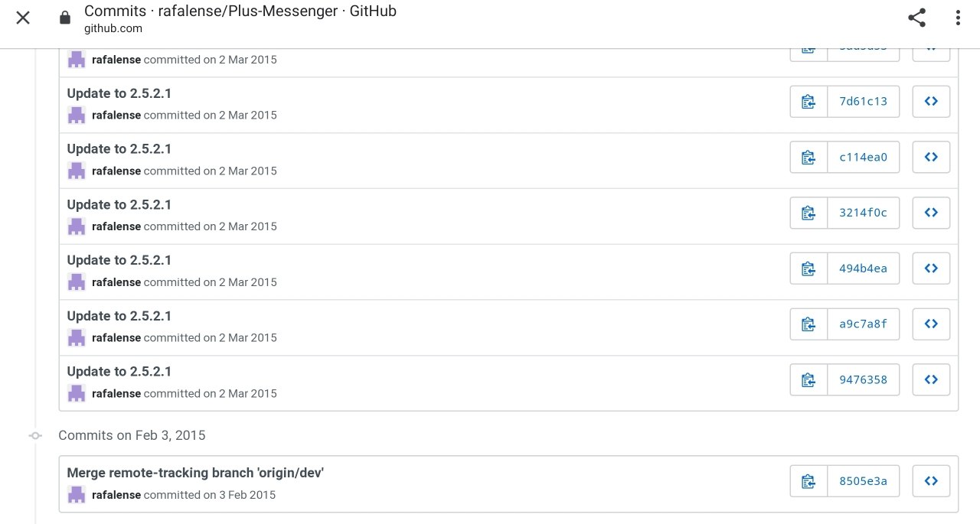This screenshot has height=524, width=980.
Task: Open commit hash link 9476358
Action: click(x=864, y=379)
